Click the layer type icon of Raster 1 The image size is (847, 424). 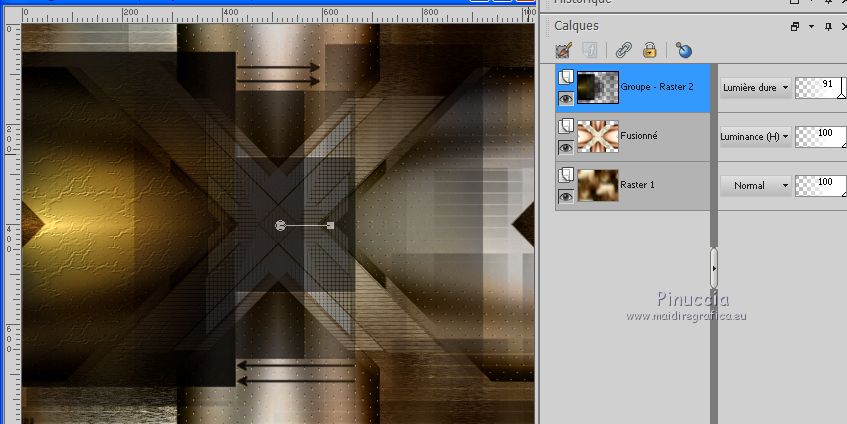(566, 175)
